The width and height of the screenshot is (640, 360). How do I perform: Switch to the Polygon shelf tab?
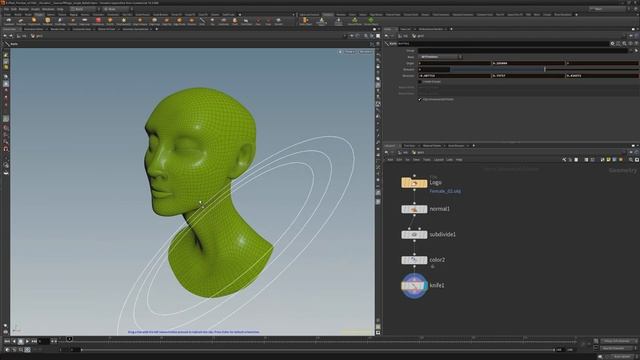[x=39, y=15]
